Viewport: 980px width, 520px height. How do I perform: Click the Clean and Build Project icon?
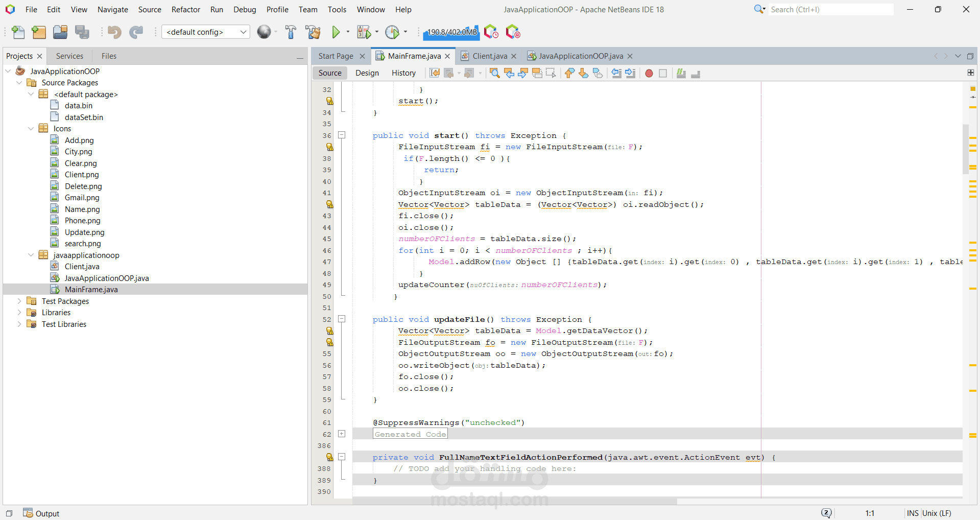[313, 32]
